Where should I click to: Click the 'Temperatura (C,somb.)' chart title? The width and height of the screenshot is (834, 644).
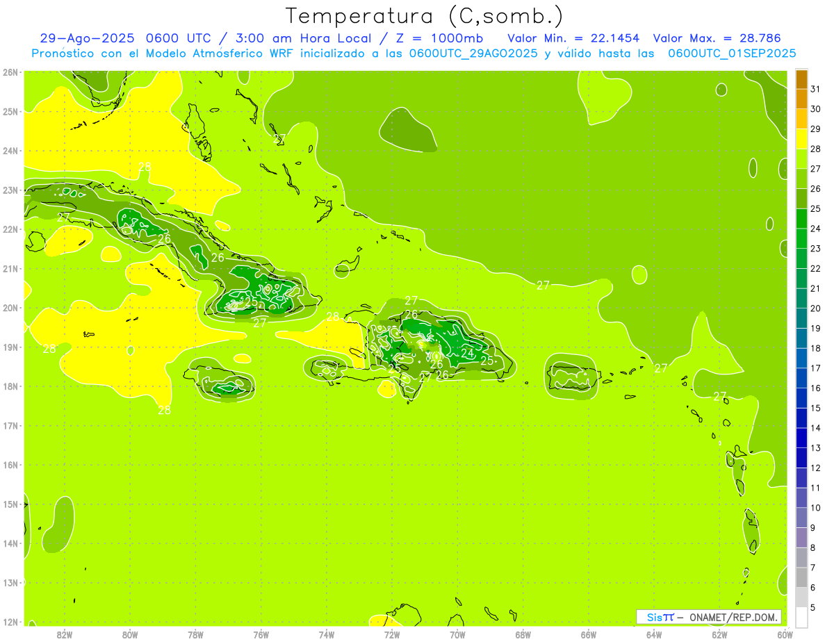tap(424, 17)
